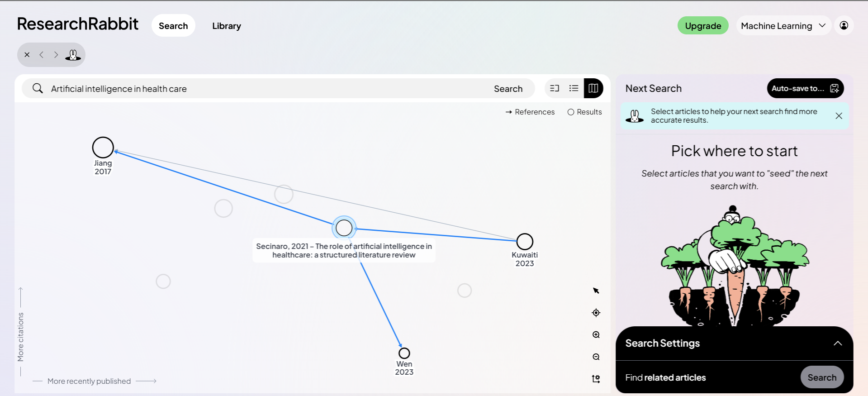Image resolution: width=868 pixels, height=396 pixels.
Task: Collapse the Search Settings panel
Action: (838, 344)
